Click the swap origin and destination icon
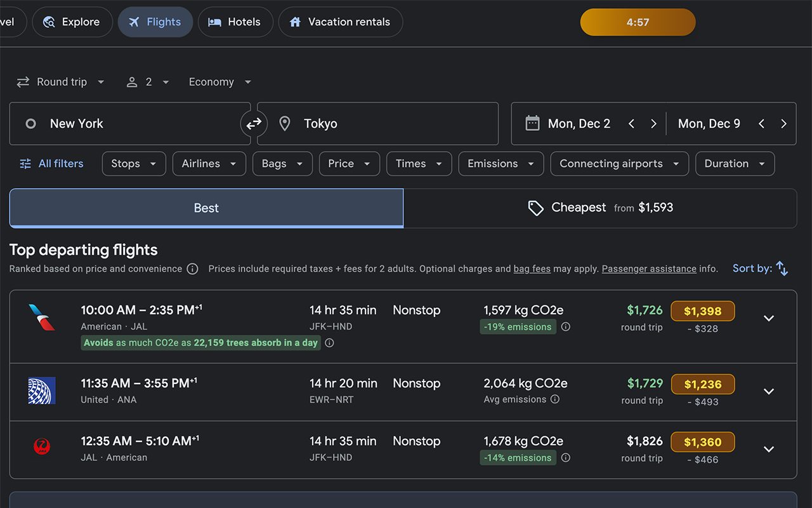812x508 pixels. click(254, 123)
